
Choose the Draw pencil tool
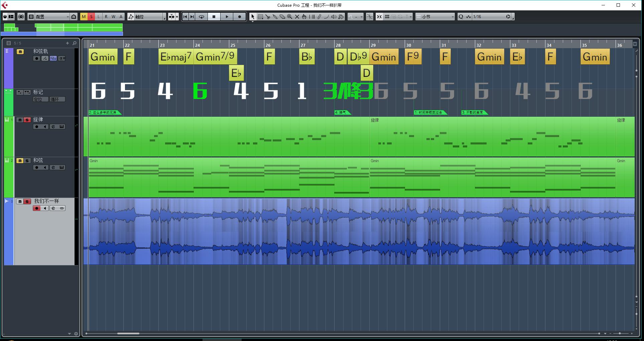click(x=319, y=16)
